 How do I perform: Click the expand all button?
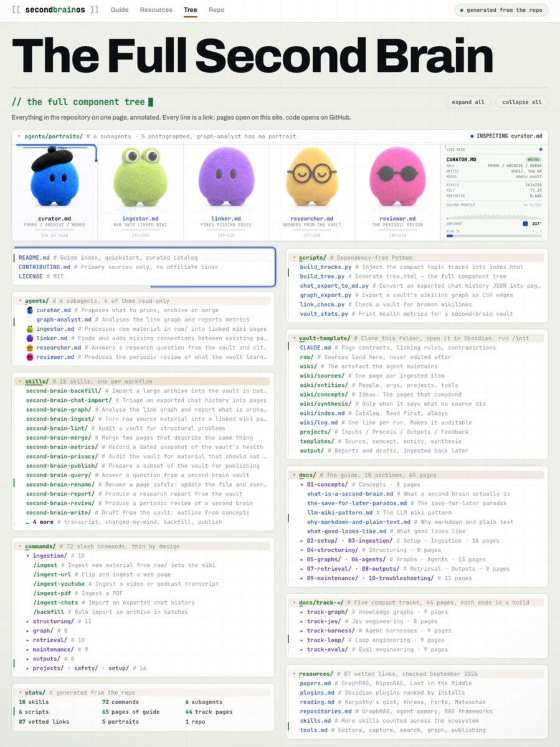click(x=468, y=102)
